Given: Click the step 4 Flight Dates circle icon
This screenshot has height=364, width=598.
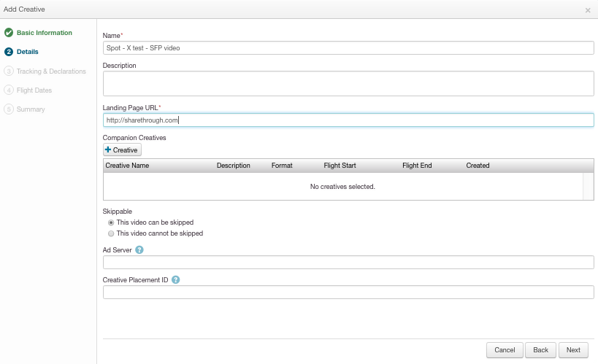Looking at the screenshot, I should coord(9,90).
